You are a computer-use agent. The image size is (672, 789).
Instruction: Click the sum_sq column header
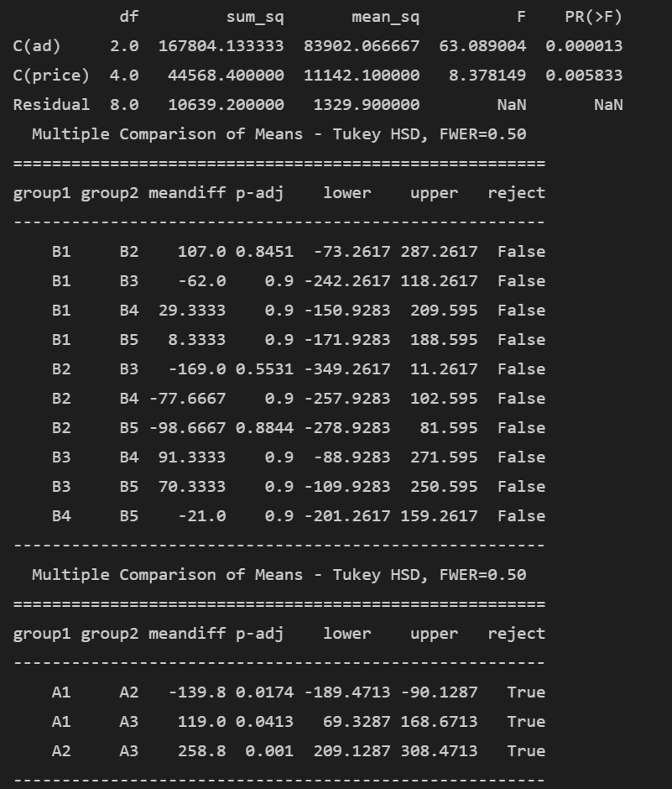tap(255, 18)
